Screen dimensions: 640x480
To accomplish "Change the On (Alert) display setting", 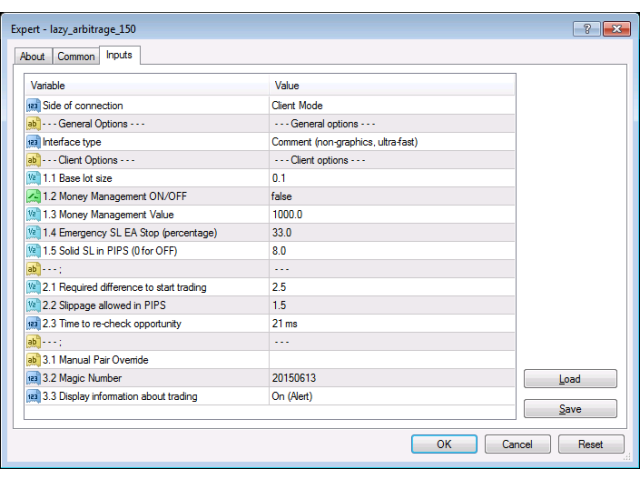I will 391,396.
